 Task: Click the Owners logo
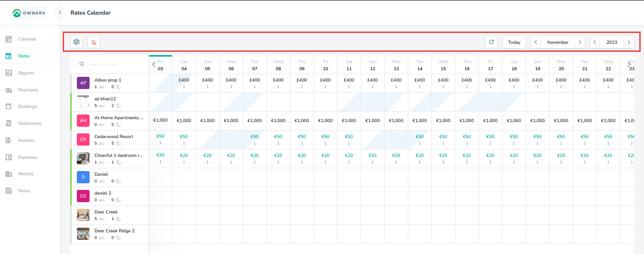[29, 13]
